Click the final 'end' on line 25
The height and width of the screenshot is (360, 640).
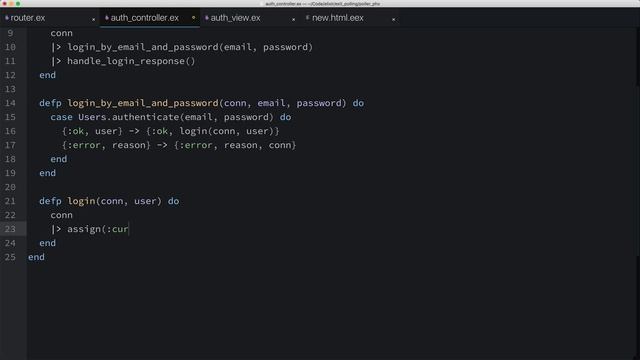click(36, 257)
